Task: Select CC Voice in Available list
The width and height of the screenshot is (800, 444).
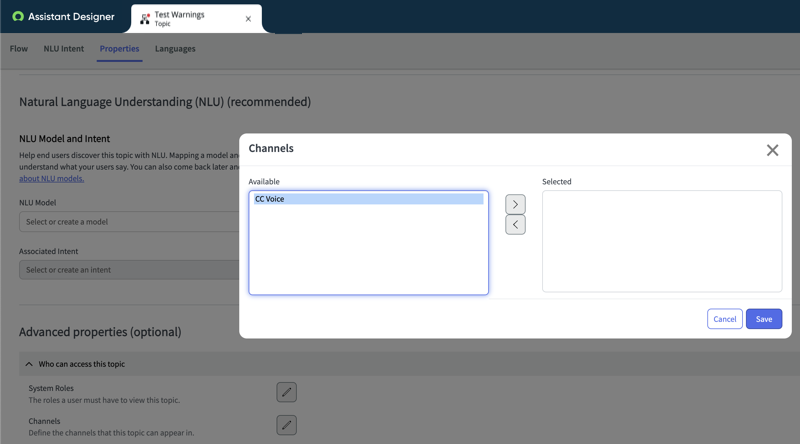Action: click(x=368, y=199)
